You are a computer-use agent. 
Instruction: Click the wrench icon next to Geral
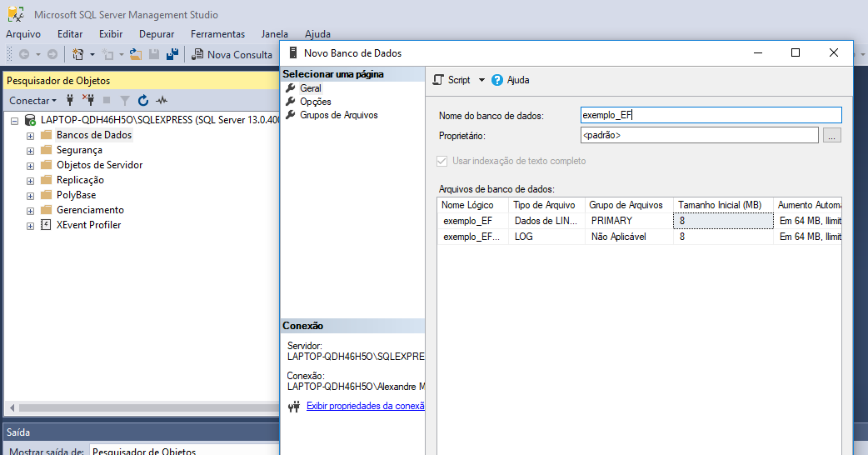pos(291,88)
